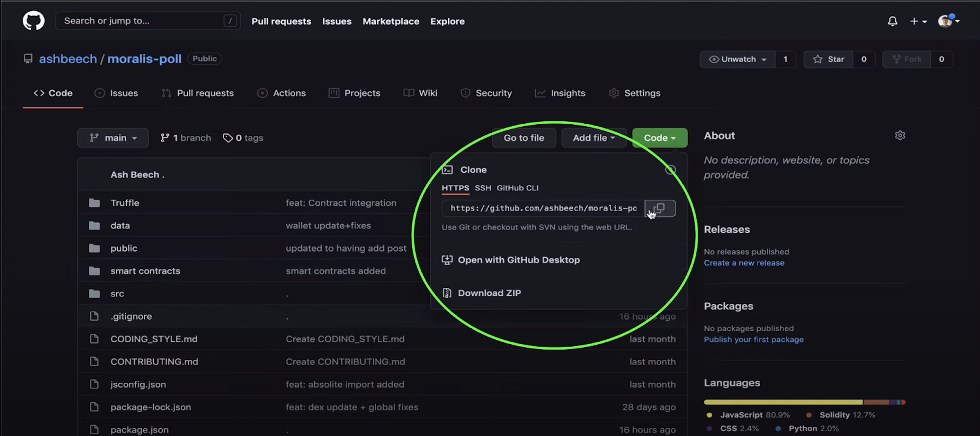Open Explore in top navigation
The height and width of the screenshot is (436, 980).
447,21
